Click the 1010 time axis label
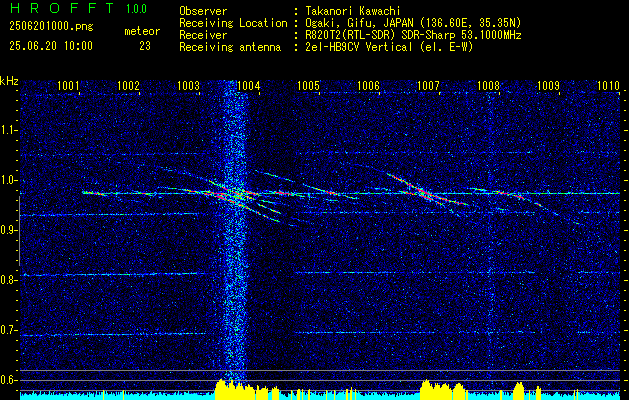 click(x=609, y=85)
